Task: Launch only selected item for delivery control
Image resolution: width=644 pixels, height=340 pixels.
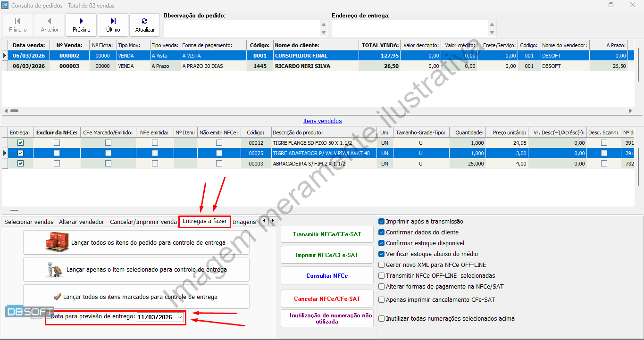Action: tap(136, 270)
